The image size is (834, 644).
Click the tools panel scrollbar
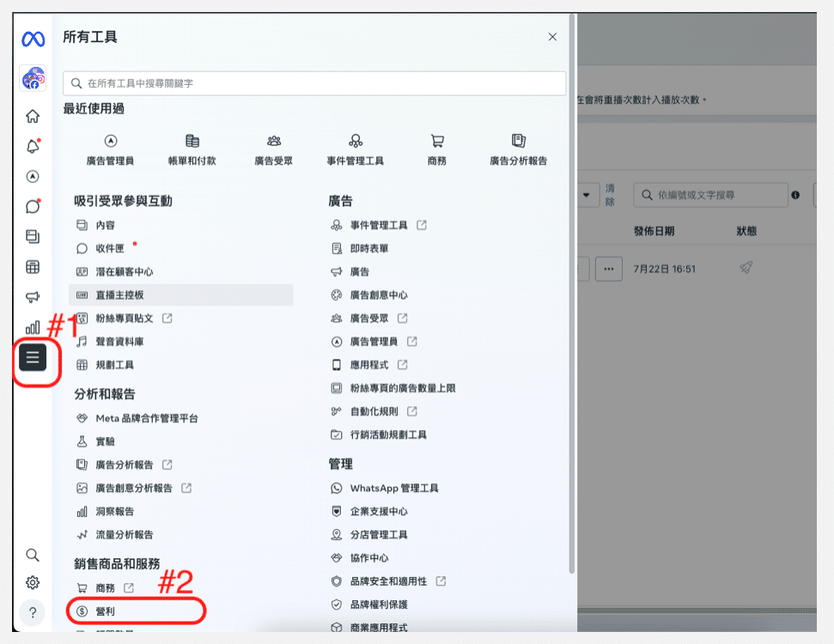point(572,294)
